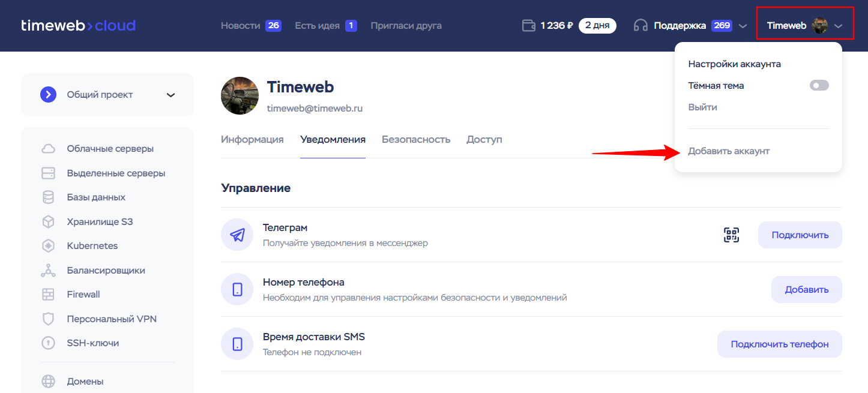This screenshot has width=868, height=393.
Task: Open the Поддержка dropdown chevron
Action: (x=743, y=26)
